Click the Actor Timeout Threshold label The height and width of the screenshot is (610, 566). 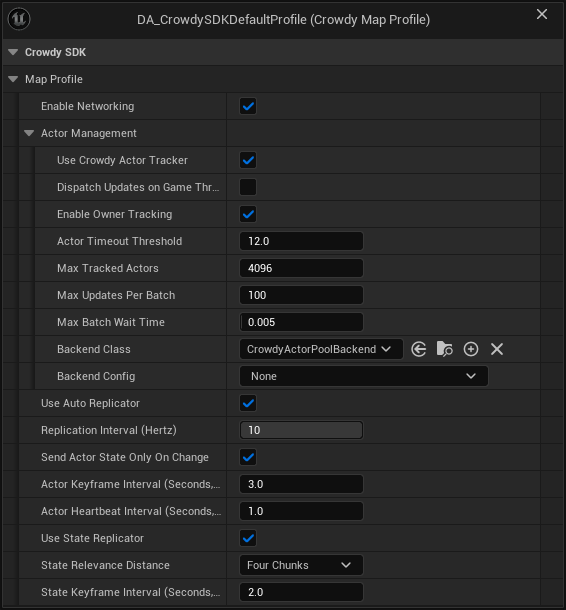tap(119, 241)
